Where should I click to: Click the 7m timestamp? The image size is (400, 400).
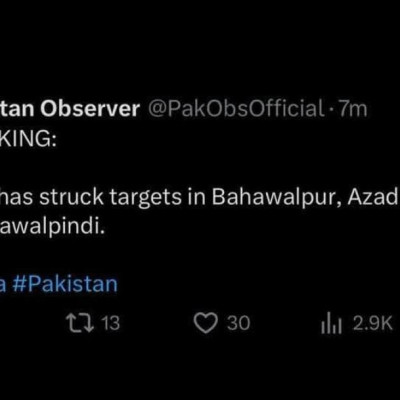point(353,109)
